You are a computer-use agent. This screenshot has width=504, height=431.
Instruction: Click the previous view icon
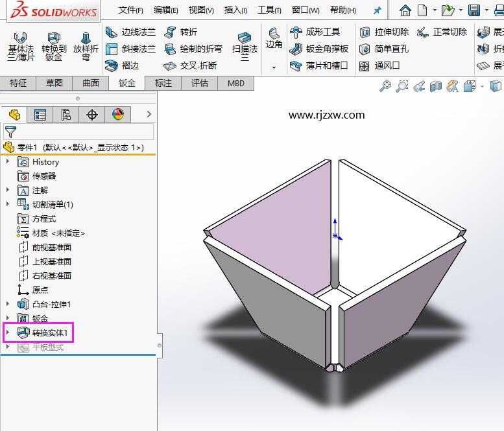click(x=419, y=86)
